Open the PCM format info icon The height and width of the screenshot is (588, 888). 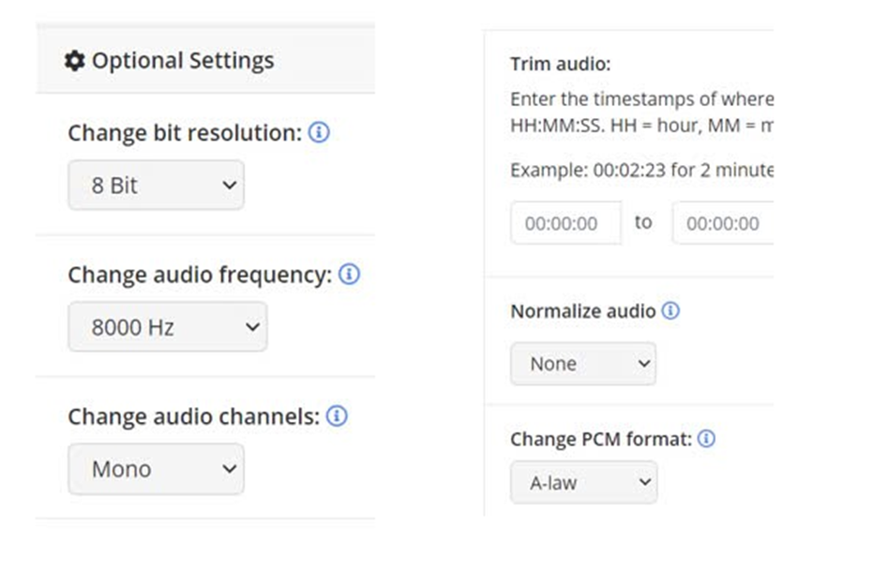point(706,439)
